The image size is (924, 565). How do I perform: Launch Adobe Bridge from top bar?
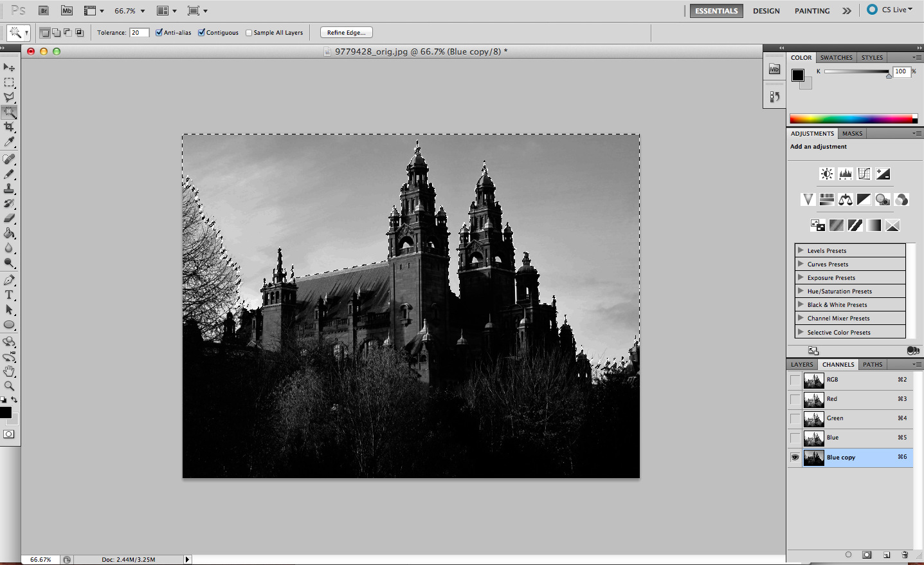point(44,10)
